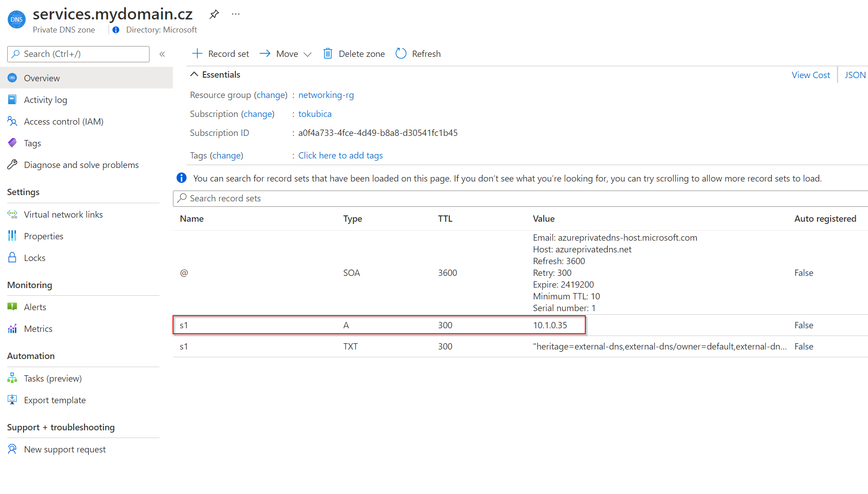Open the Metrics monitoring page
This screenshot has width=868, height=494.
click(x=38, y=329)
